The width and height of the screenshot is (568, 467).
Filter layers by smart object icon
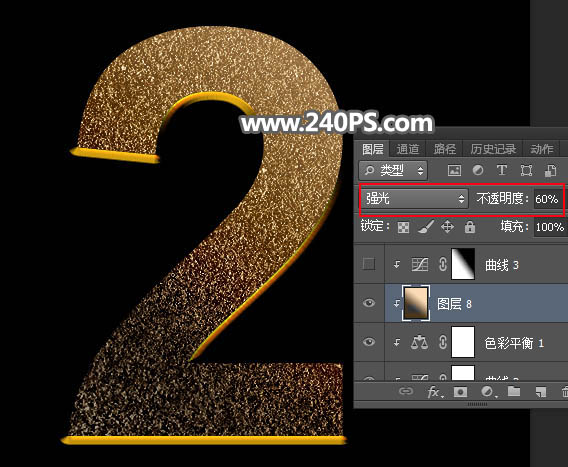tap(551, 170)
